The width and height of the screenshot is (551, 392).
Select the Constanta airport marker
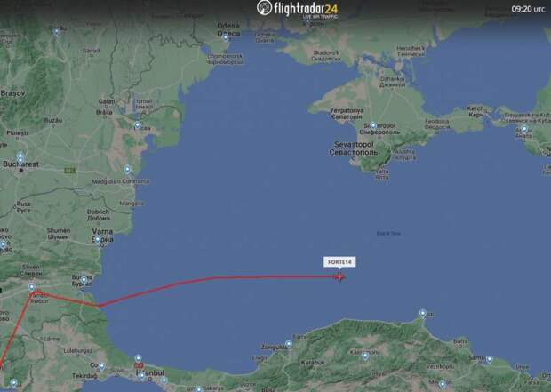(127, 170)
